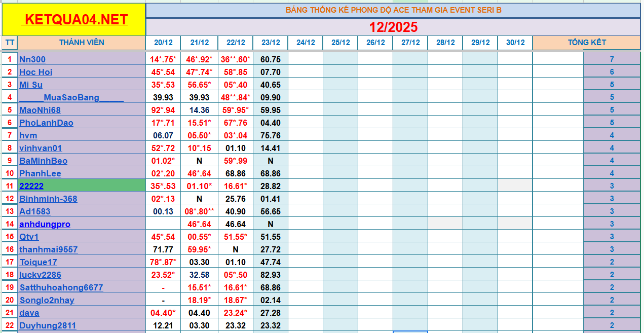The height and width of the screenshot is (333, 644).
Task: Select row number 11 cell
Action: click(10, 186)
